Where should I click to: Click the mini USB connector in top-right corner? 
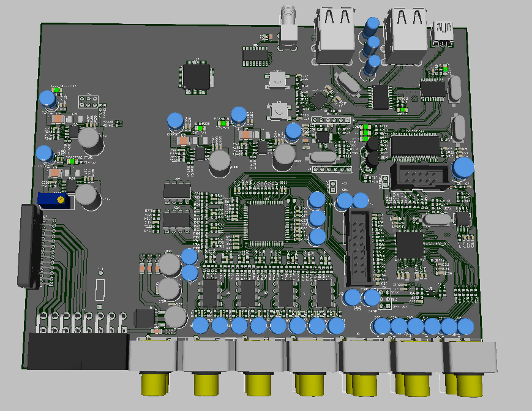click(444, 32)
